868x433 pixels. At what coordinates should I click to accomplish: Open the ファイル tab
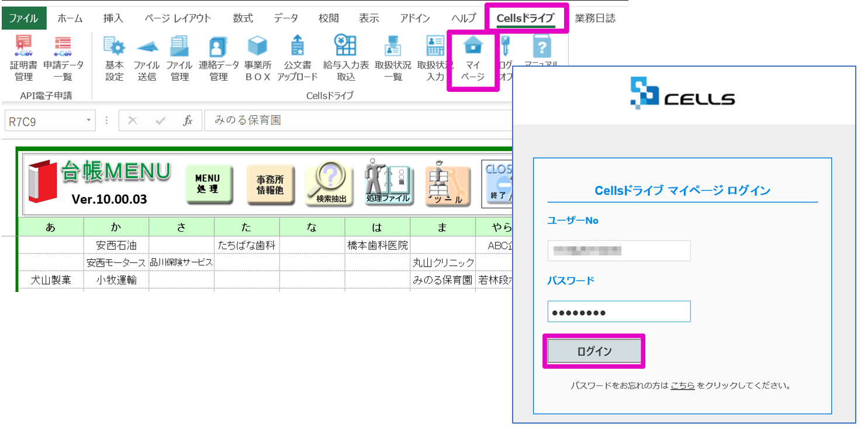click(x=23, y=18)
